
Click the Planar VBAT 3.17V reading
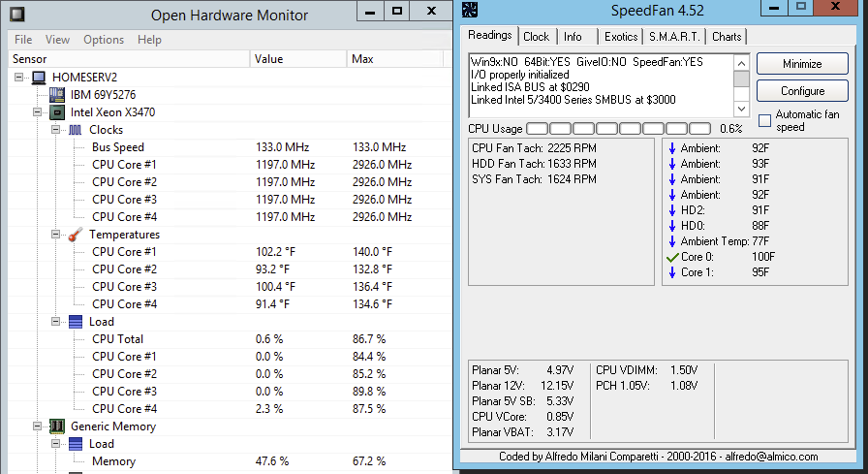(522, 432)
